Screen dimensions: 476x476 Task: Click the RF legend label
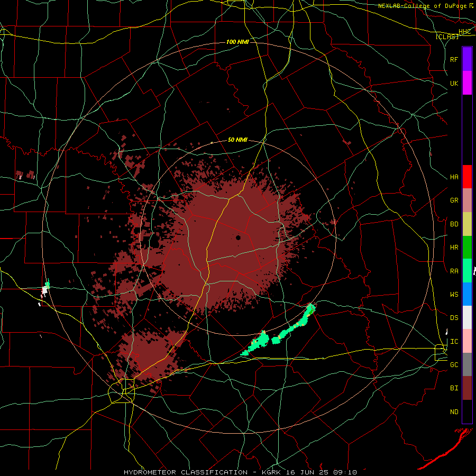click(x=454, y=59)
